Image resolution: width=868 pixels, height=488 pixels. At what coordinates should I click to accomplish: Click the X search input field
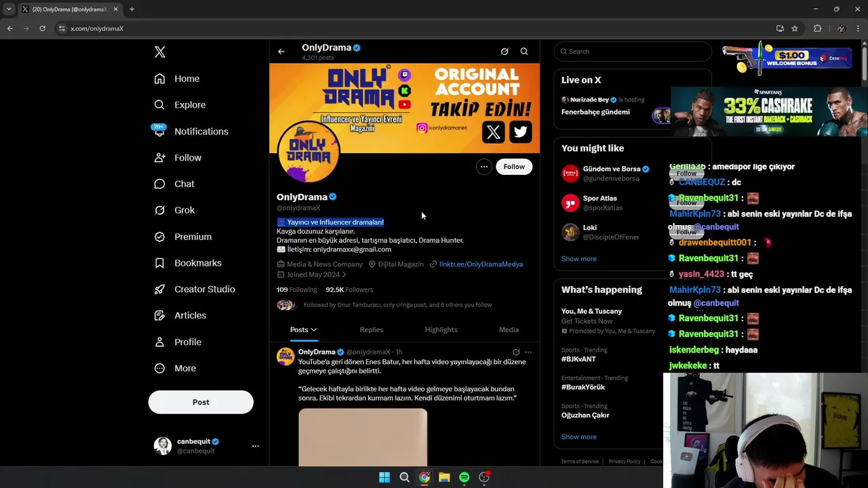coord(633,52)
